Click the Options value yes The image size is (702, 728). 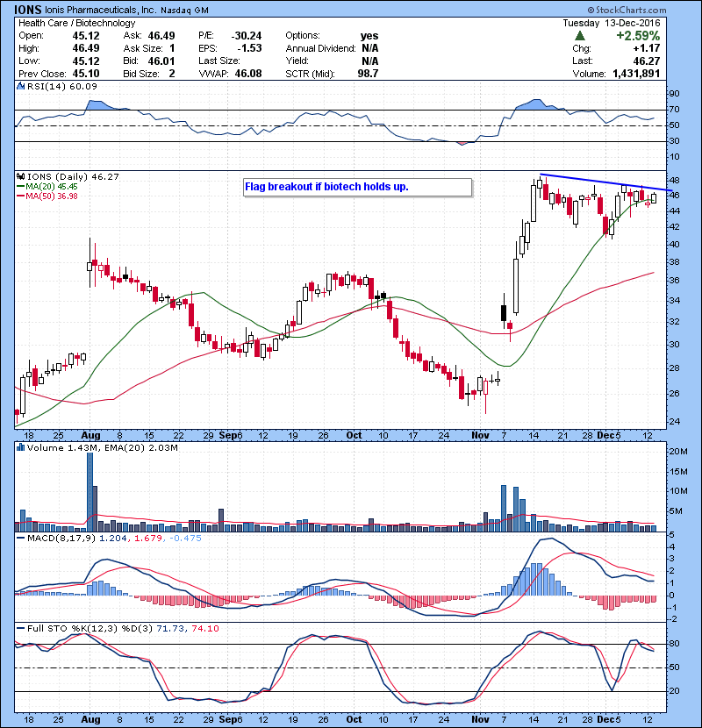[369, 36]
